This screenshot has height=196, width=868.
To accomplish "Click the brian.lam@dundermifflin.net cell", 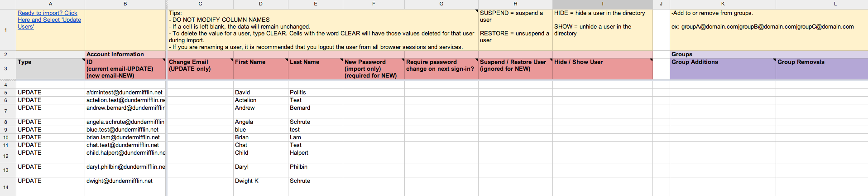I will pos(125,137).
